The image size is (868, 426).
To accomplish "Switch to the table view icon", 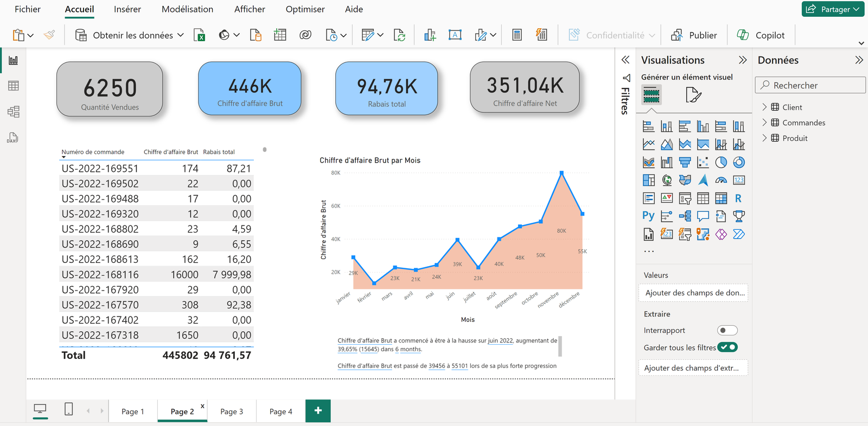I will 13,86.
